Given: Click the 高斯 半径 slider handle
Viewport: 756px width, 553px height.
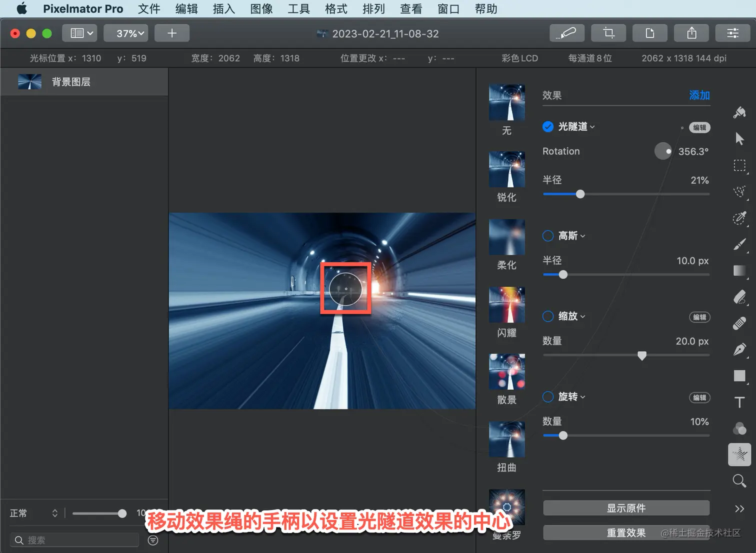Looking at the screenshot, I should [x=563, y=274].
